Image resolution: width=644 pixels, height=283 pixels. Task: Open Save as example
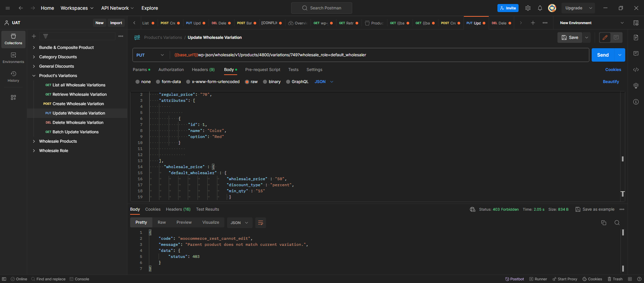(595, 209)
